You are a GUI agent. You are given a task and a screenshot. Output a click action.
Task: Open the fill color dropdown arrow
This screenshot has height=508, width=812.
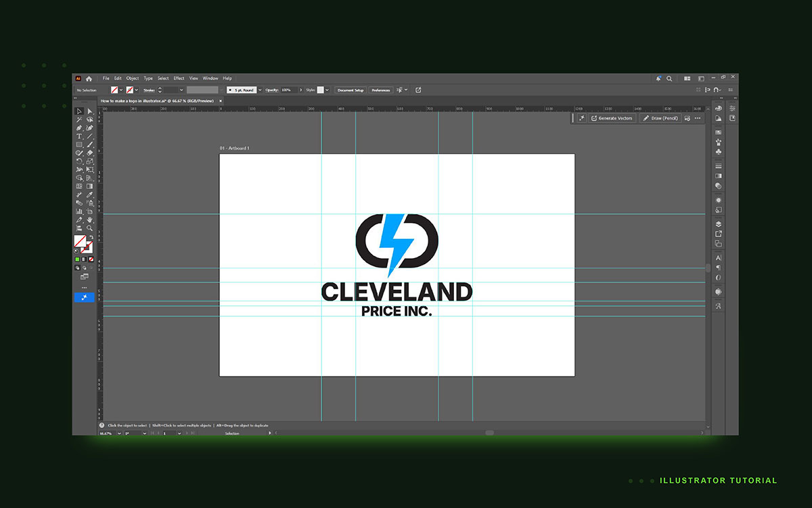pos(121,90)
